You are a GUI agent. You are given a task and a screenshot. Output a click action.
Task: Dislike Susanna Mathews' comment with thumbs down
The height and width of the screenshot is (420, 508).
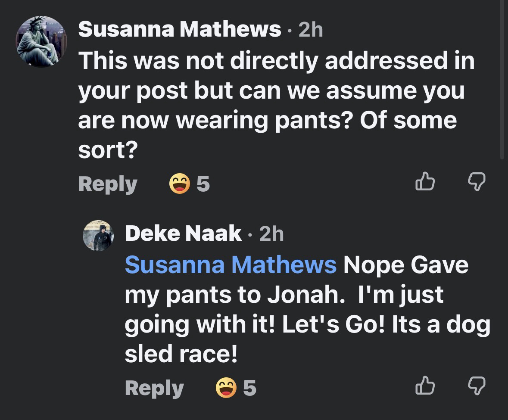click(477, 182)
